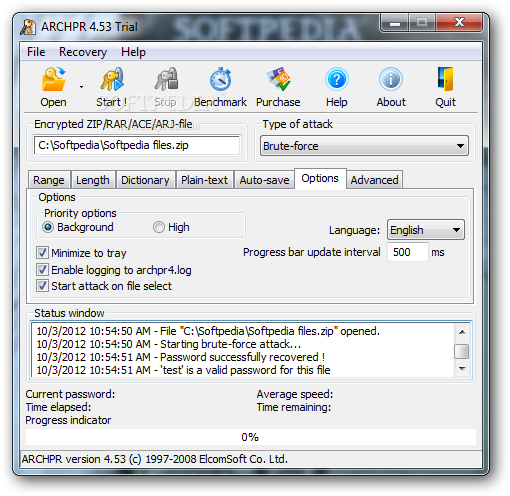This screenshot has height=496, width=510.
Task: Switch to the Advanced tab
Action: pyautogui.click(x=374, y=180)
